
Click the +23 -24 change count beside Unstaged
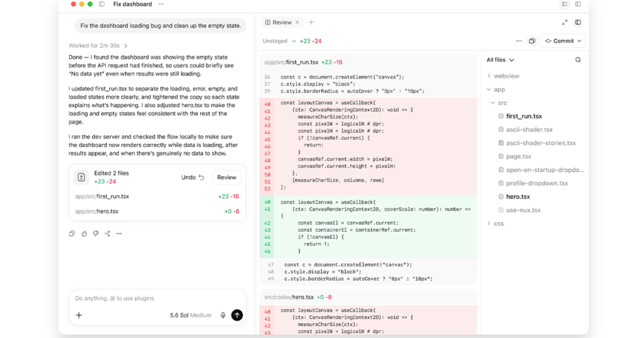tap(311, 41)
